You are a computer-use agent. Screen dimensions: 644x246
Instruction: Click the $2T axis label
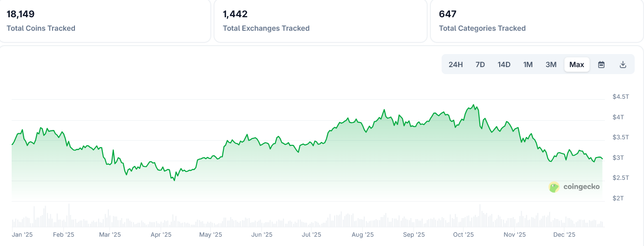[x=618, y=198]
